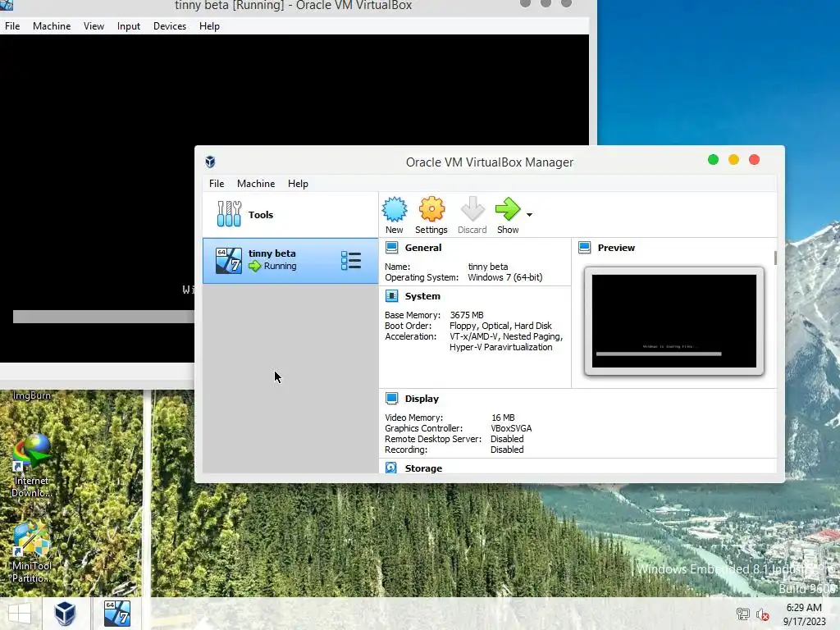
Task: Click the muted volume tray icon
Action: point(762,614)
